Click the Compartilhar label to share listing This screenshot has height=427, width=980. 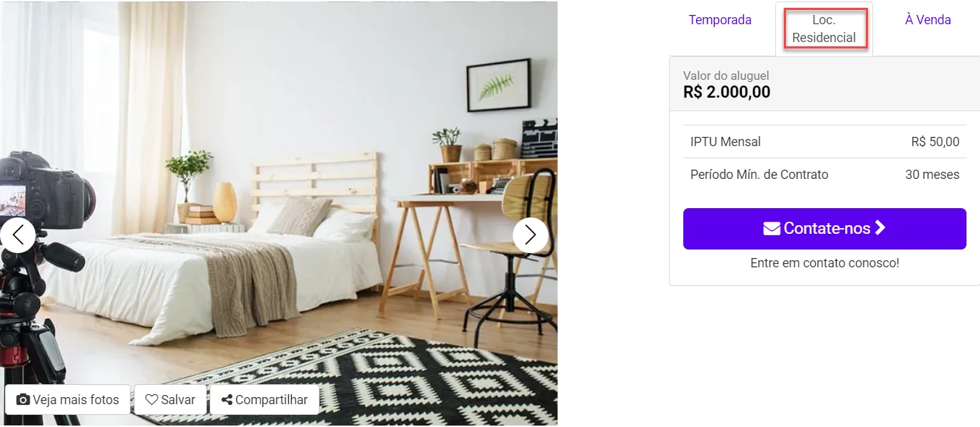tap(272, 400)
